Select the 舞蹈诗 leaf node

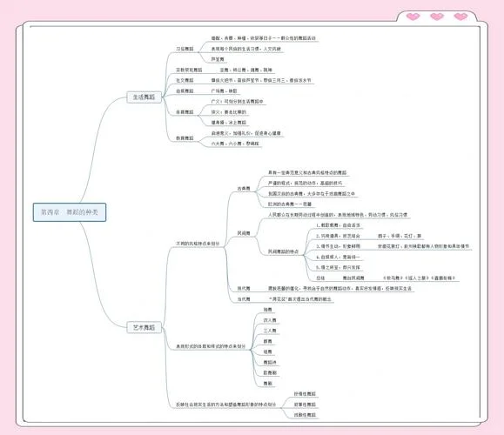pos(270,362)
